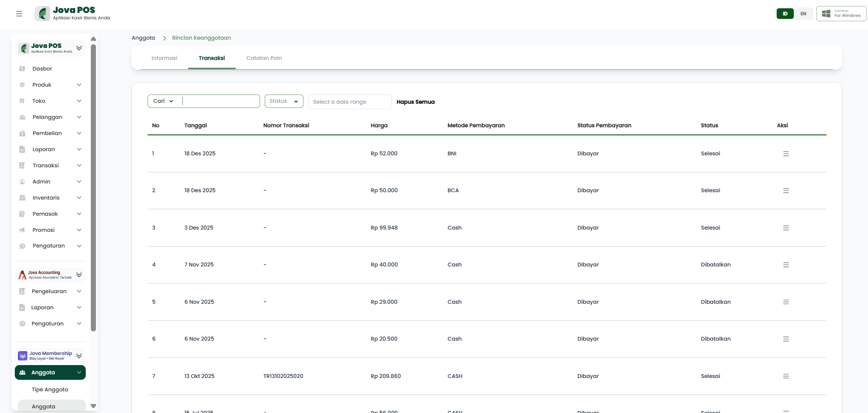The width and height of the screenshot is (868, 413).
Task: Switch to the Informasi tab
Action: pos(165,58)
